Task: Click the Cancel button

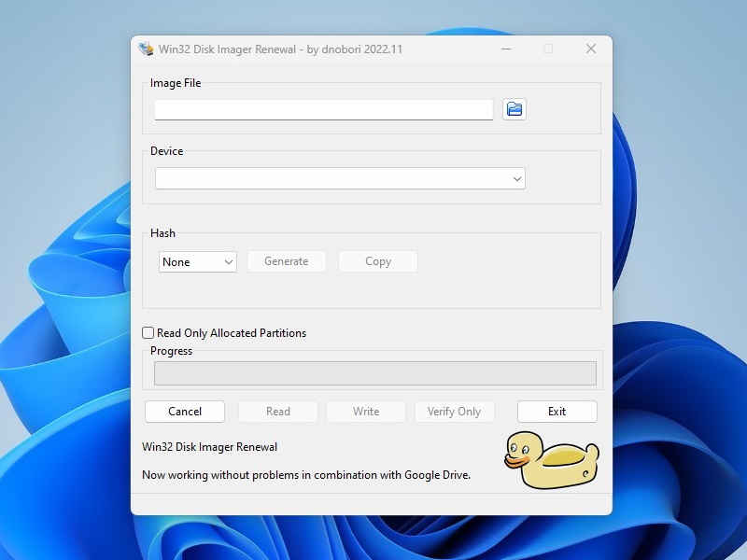Action: (184, 411)
